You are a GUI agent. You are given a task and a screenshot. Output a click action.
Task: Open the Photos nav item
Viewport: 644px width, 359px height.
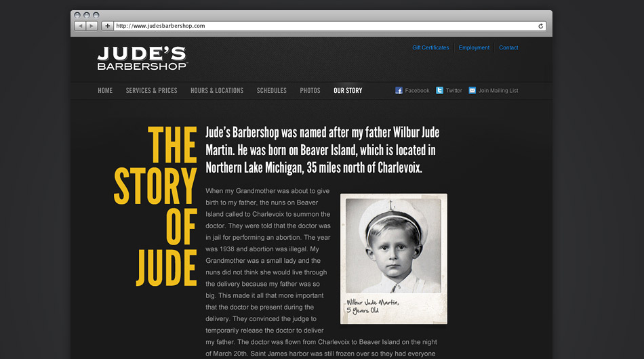pyautogui.click(x=310, y=90)
